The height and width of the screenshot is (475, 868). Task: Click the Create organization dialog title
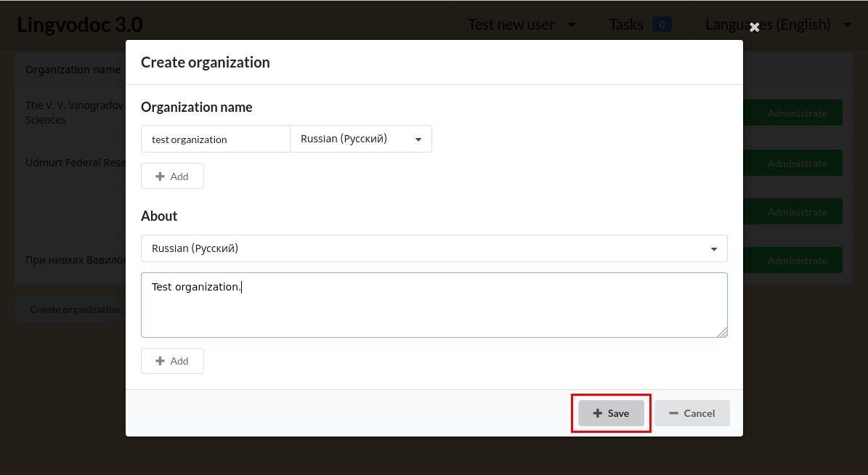tap(206, 62)
